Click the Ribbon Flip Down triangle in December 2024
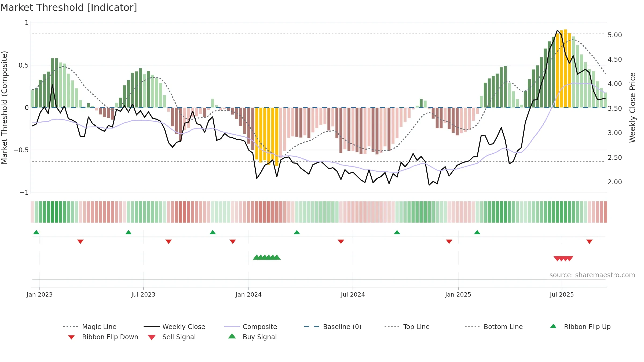The image size is (644, 362). click(x=449, y=242)
